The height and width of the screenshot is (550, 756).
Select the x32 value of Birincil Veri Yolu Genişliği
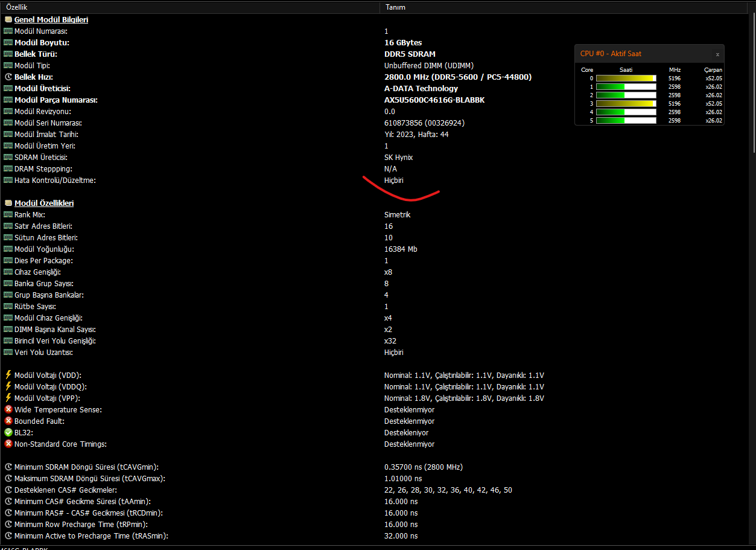click(390, 341)
